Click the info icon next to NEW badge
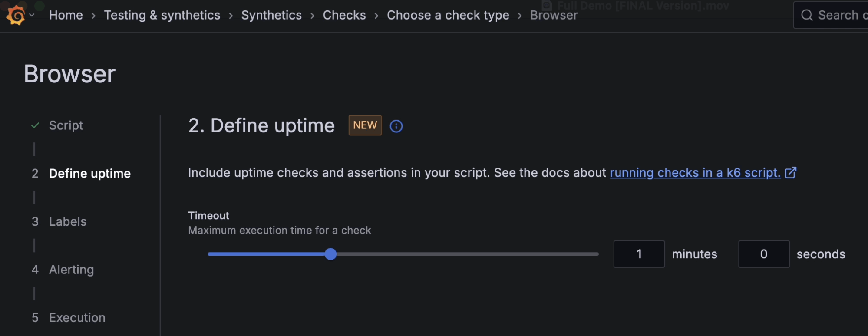Screen dimensions: 868x336 (396, 126)
